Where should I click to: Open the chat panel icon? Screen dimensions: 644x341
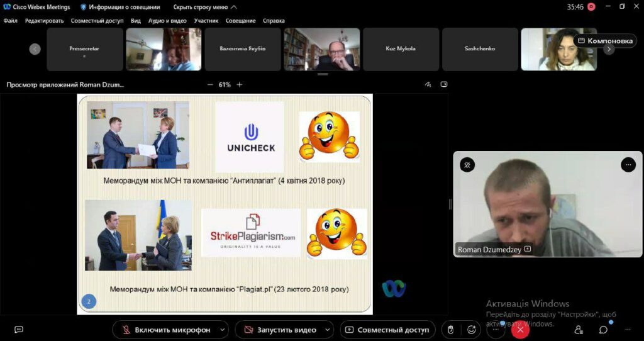(x=603, y=330)
